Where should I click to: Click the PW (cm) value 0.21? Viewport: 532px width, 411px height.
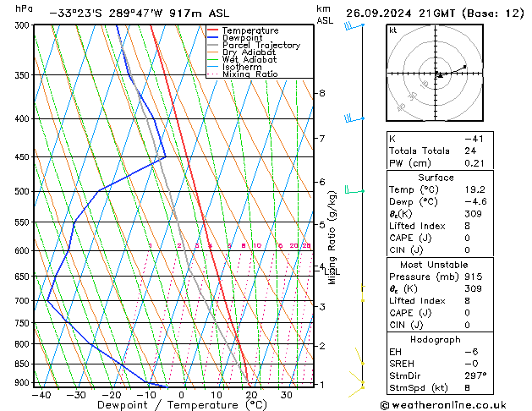pyautogui.click(x=474, y=163)
